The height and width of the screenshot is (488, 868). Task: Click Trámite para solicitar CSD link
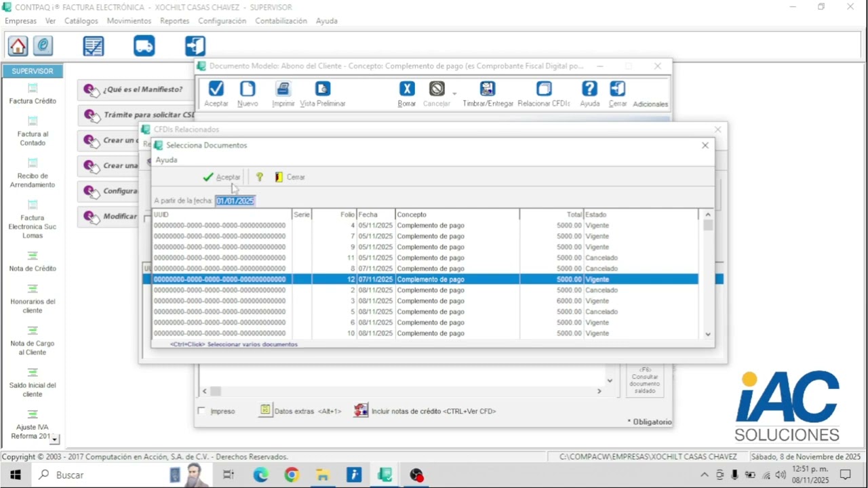pyautogui.click(x=149, y=115)
